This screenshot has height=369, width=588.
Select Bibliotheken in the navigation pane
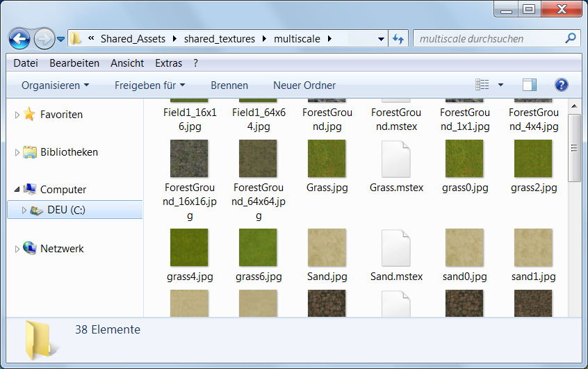point(69,152)
